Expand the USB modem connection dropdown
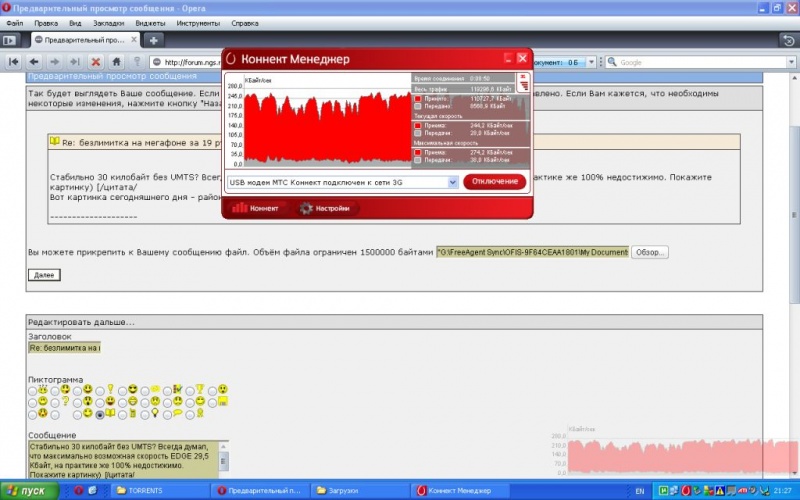800x500 pixels. coord(452,182)
